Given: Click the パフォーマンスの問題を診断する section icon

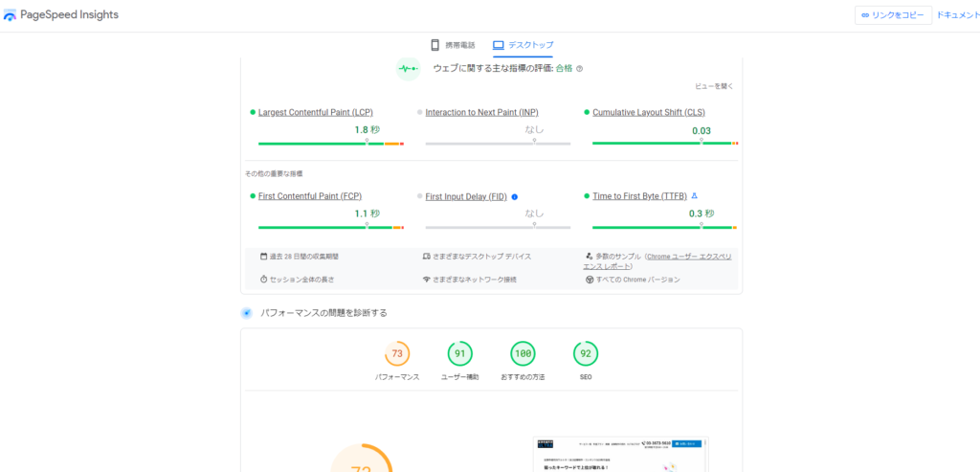Looking at the screenshot, I should 247,312.
